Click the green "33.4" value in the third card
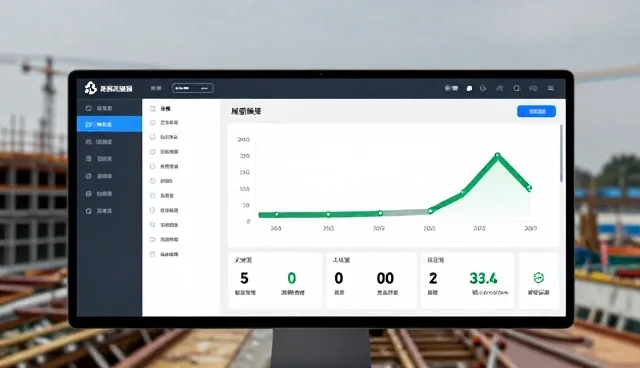The width and height of the screenshot is (640, 368). (483, 278)
